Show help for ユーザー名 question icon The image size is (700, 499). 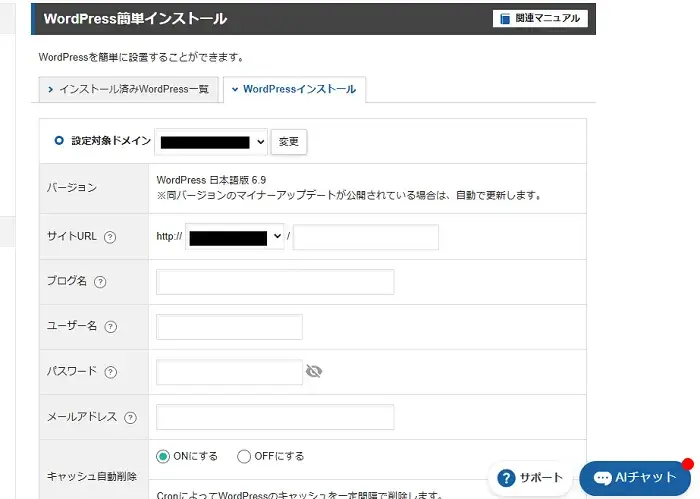tap(111, 327)
